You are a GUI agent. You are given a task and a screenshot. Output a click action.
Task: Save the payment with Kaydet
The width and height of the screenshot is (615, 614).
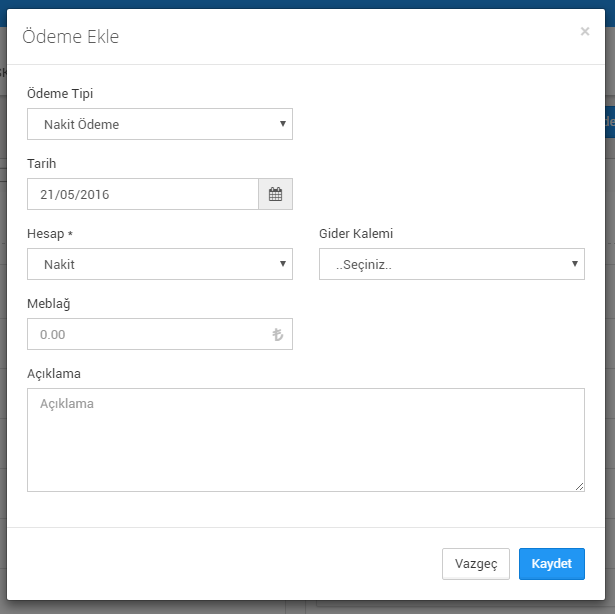tap(551, 564)
